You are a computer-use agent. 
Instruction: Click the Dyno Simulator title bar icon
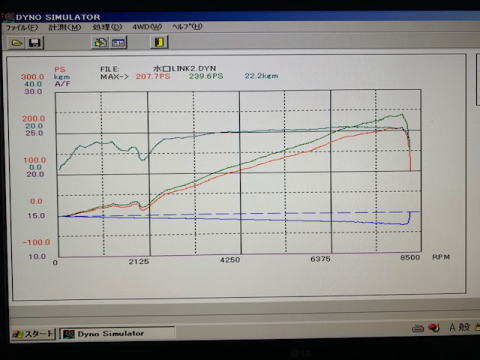pyautogui.click(x=9, y=17)
